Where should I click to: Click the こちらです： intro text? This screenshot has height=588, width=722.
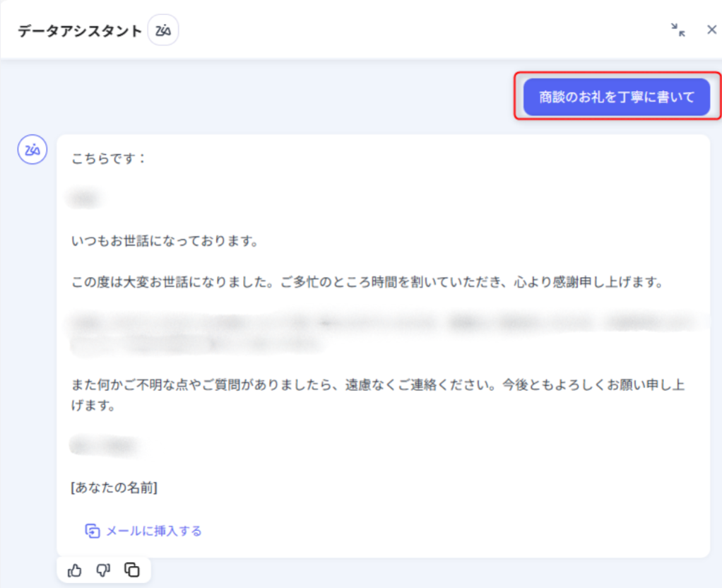pyautogui.click(x=109, y=158)
